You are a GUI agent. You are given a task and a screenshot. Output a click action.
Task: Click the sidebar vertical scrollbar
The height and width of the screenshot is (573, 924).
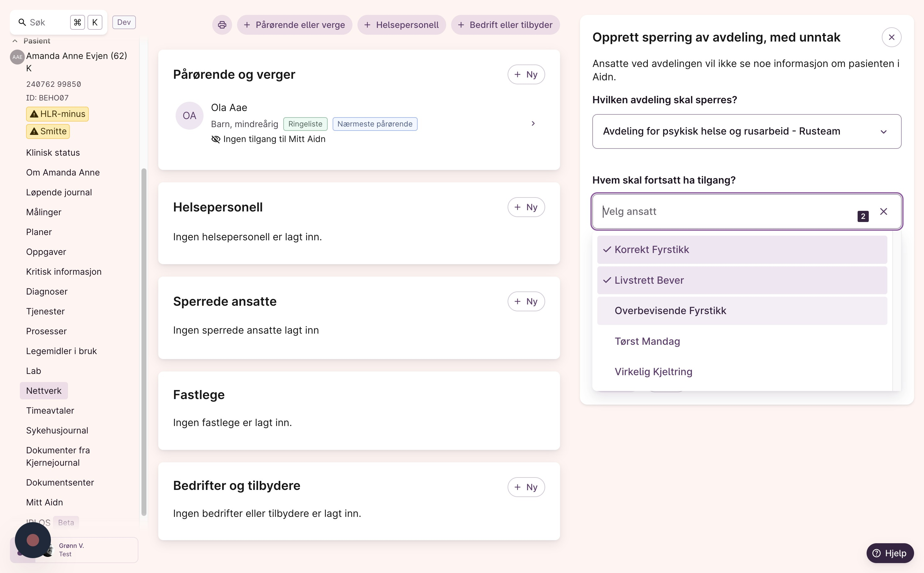(144, 341)
